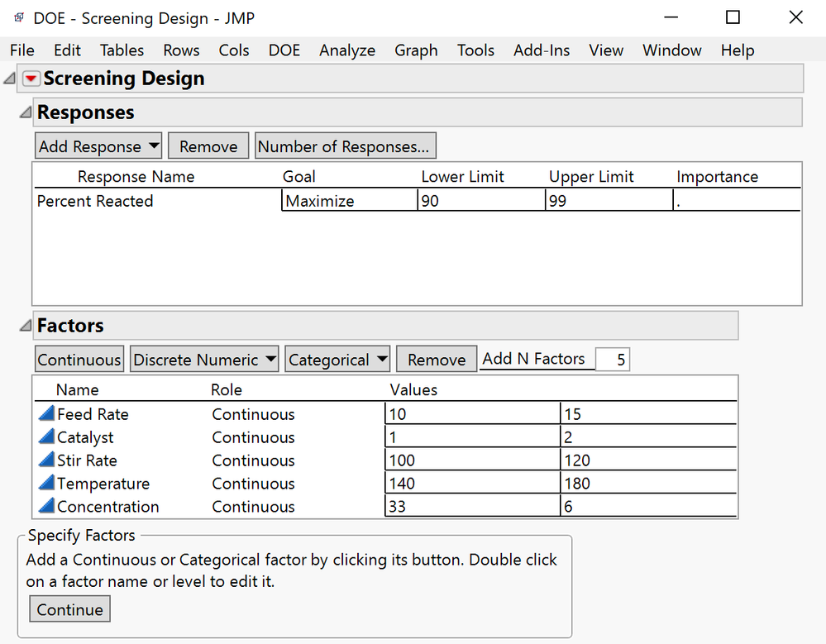Open the Categorical factor dropdown
The width and height of the screenshot is (826, 644).
point(380,359)
